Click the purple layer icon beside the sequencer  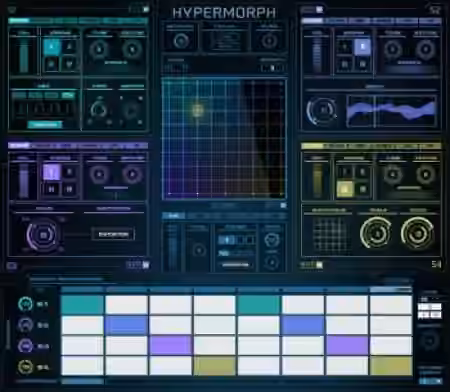click(x=25, y=346)
